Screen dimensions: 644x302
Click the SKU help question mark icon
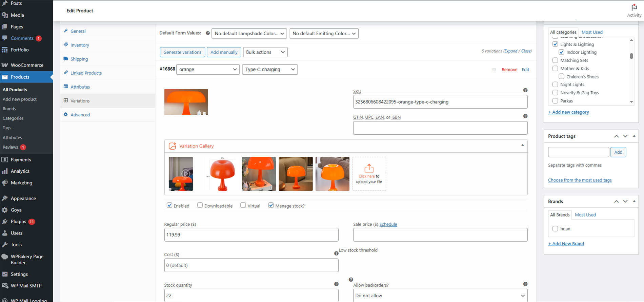point(525,90)
